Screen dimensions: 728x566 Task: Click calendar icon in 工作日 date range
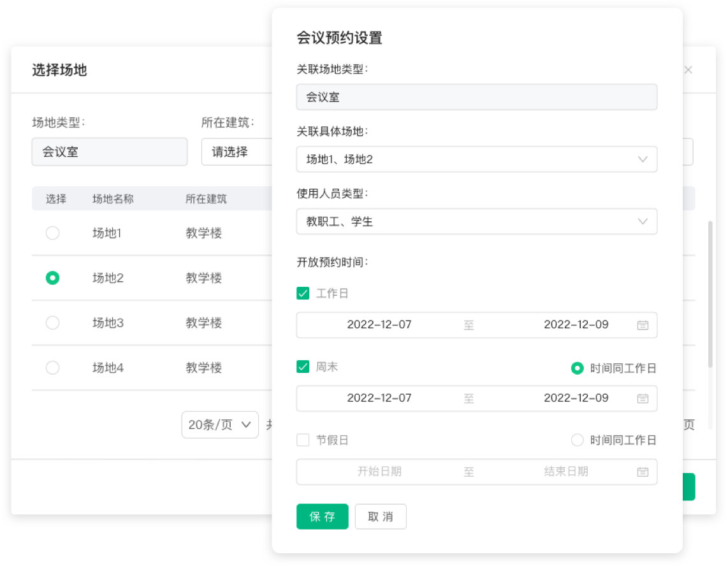[643, 325]
